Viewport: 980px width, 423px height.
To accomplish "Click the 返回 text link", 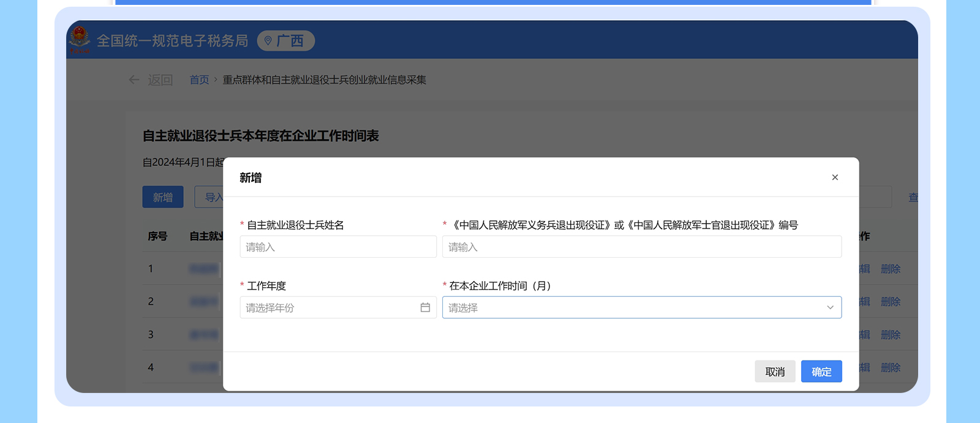I will point(160,80).
